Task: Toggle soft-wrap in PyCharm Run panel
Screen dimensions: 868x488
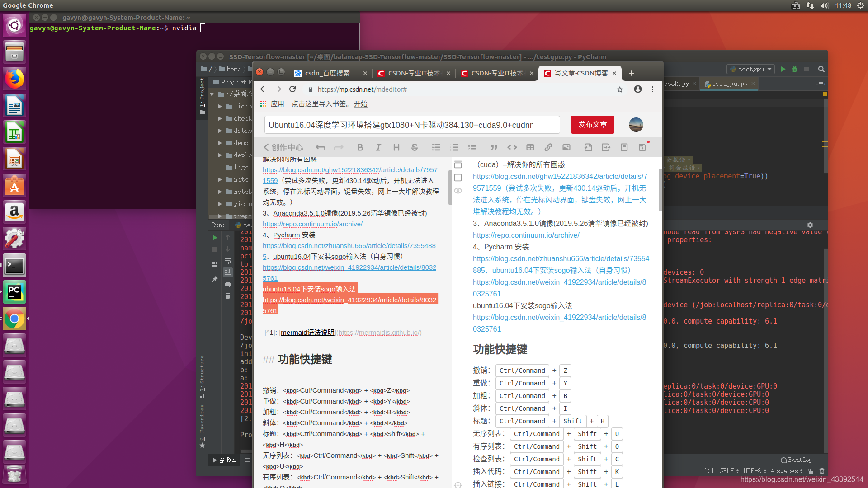Action: pos(228,261)
